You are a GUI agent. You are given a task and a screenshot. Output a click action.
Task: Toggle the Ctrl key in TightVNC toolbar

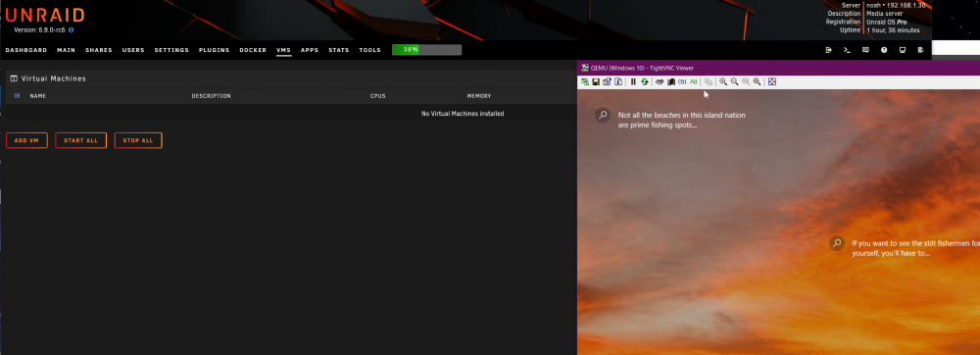(682, 81)
